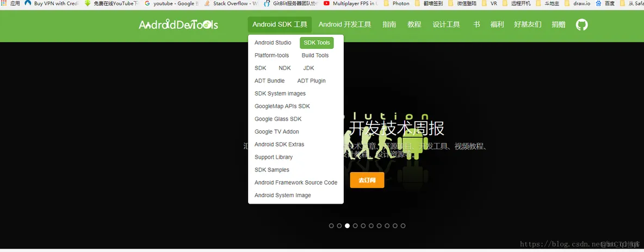This screenshot has width=644, height=252.
Task: Open the VR bookmark folder
Action: [x=490, y=3]
